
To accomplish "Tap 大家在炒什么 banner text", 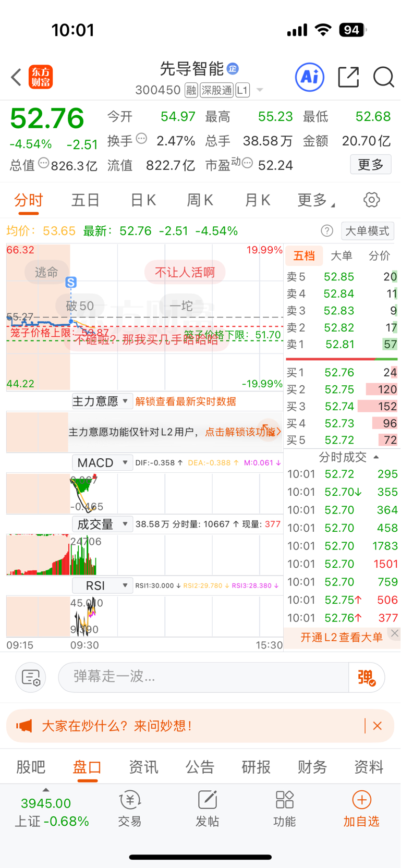I will click(x=117, y=726).
